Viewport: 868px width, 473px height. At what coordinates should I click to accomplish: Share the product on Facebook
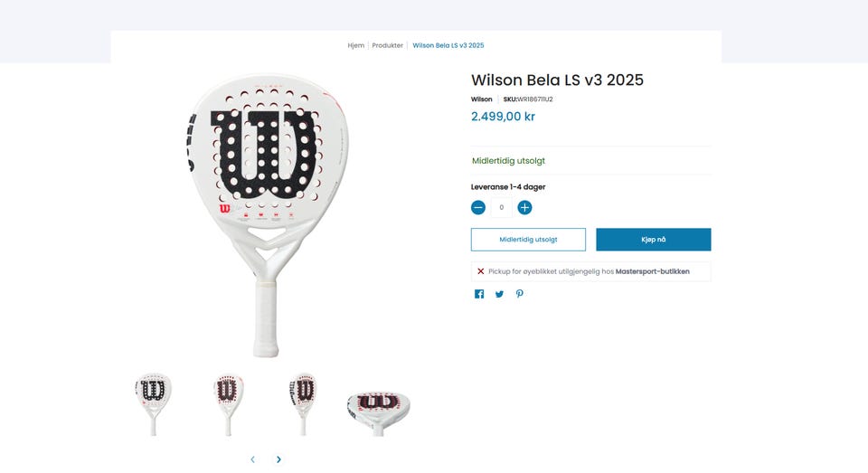(479, 294)
